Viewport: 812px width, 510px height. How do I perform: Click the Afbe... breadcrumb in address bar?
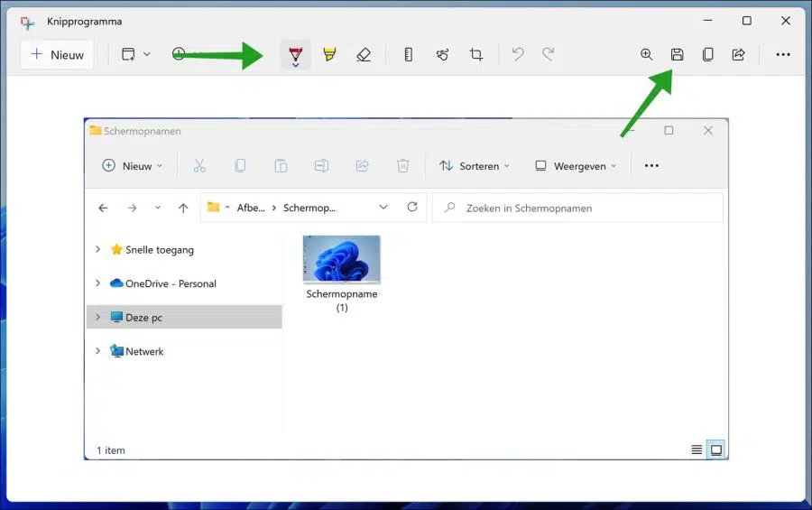click(x=251, y=208)
